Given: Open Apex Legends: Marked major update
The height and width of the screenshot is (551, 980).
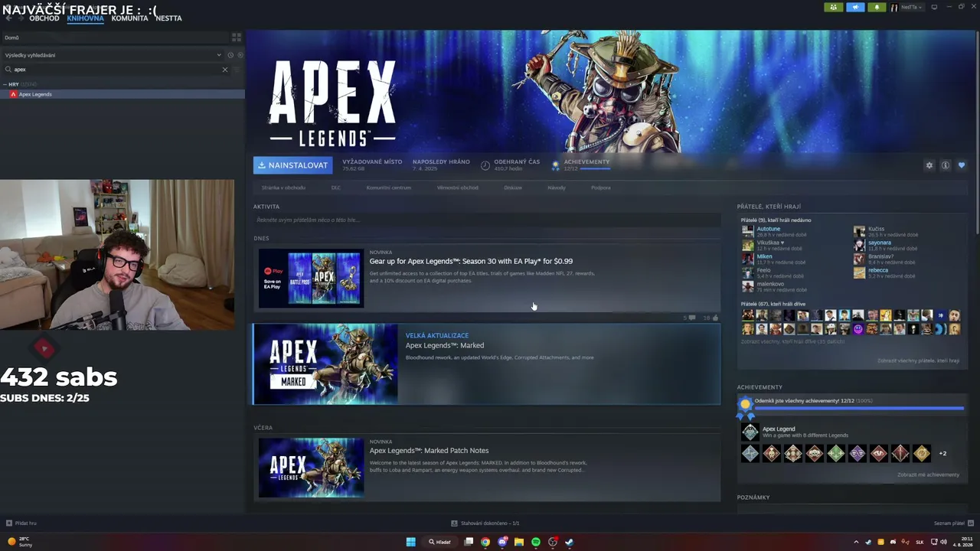Looking at the screenshot, I should click(x=487, y=364).
